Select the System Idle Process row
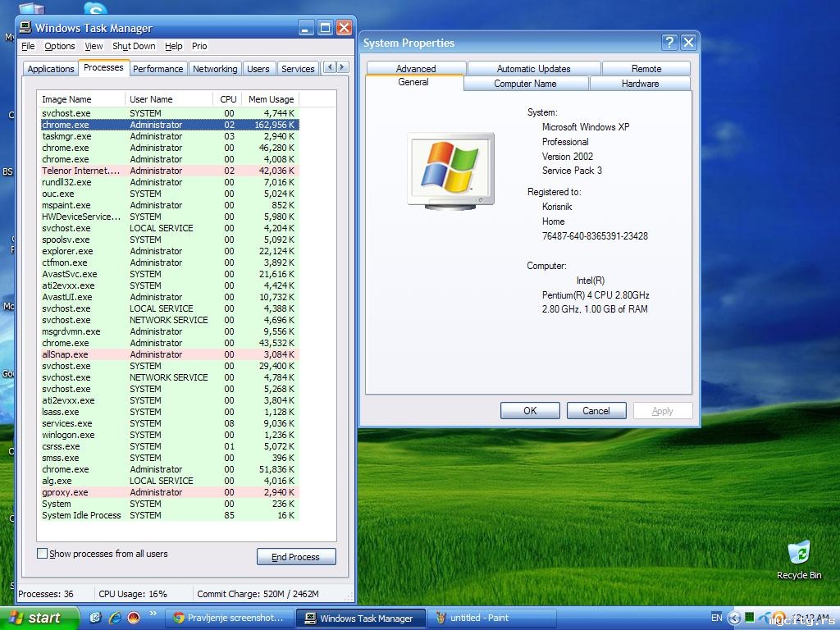 81,515
